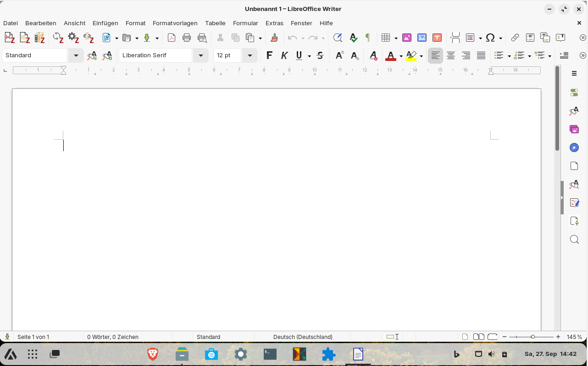Open the Einfügen menu
The width and height of the screenshot is (588, 366).
click(x=105, y=23)
